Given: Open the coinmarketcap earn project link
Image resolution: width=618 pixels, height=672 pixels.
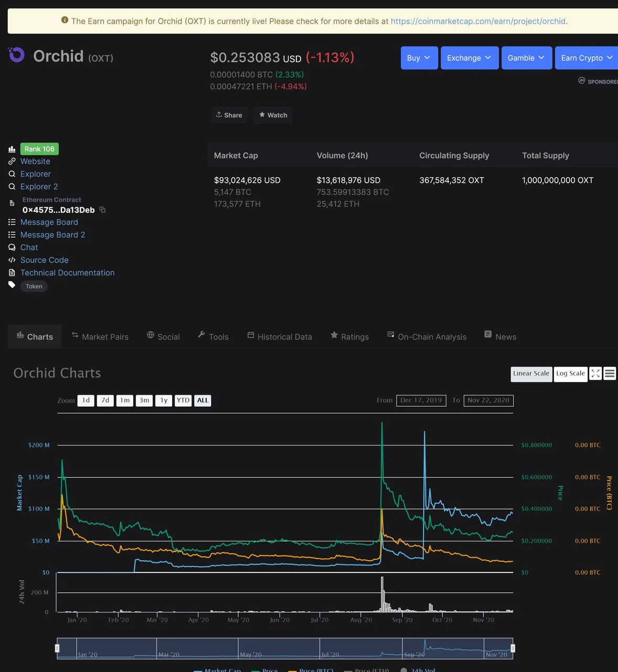Looking at the screenshot, I should click(x=478, y=21).
